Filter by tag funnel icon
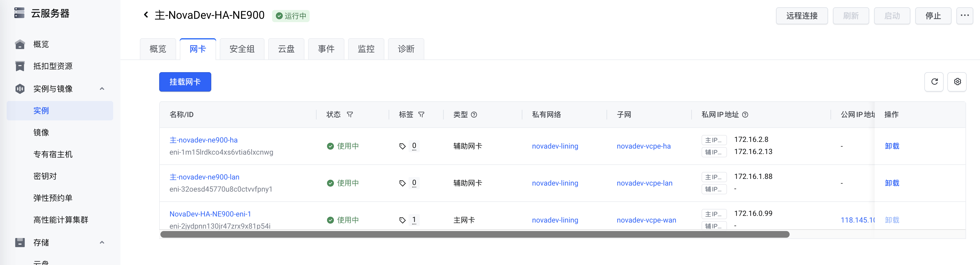The width and height of the screenshot is (980, 265). (421, 114)
